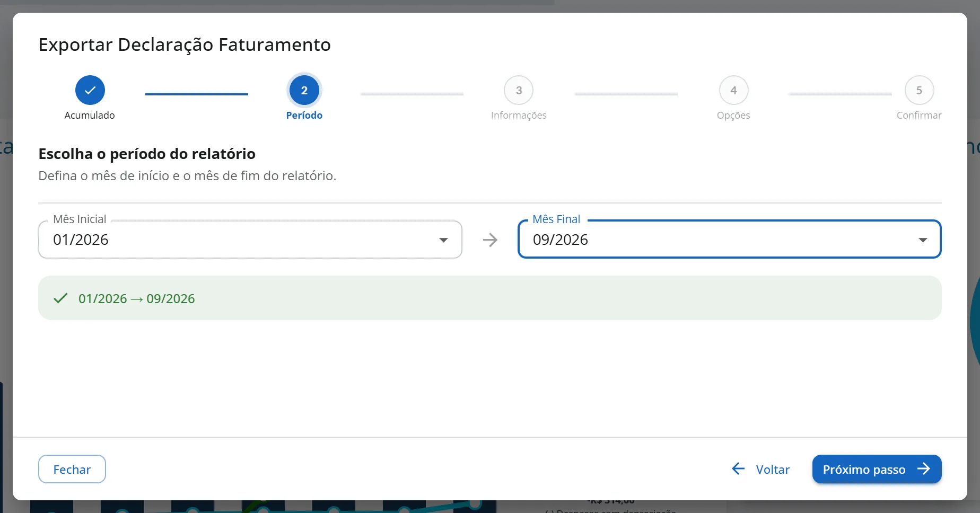This screenshot has height=513, width=980.
Task: Click the Acumulado step label
Action: 90,115
